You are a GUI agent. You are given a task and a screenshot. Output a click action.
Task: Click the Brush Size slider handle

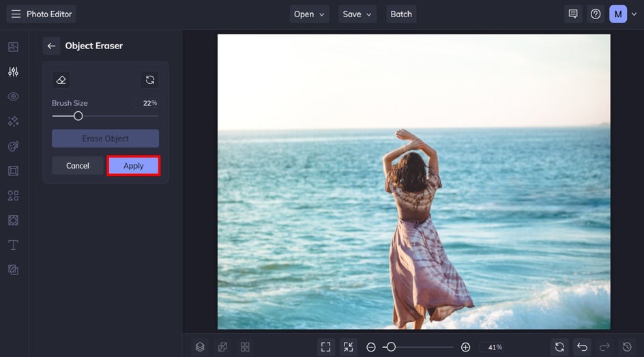78,116
